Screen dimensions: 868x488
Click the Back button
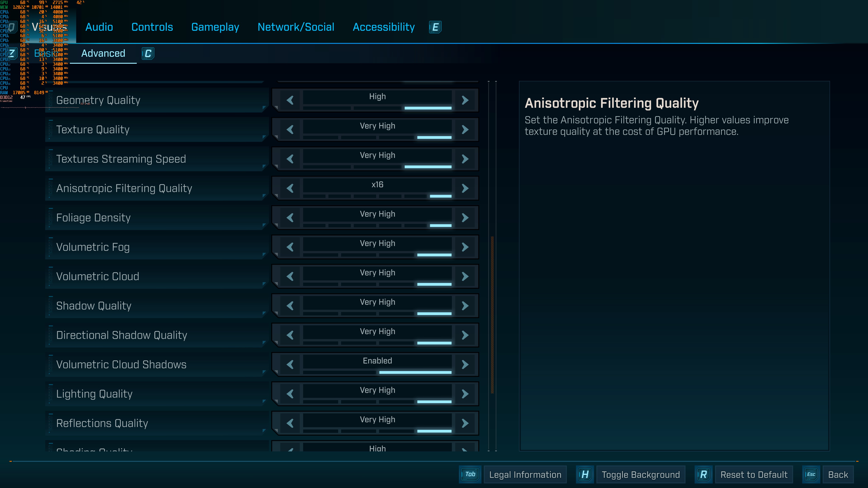(838, 474)
